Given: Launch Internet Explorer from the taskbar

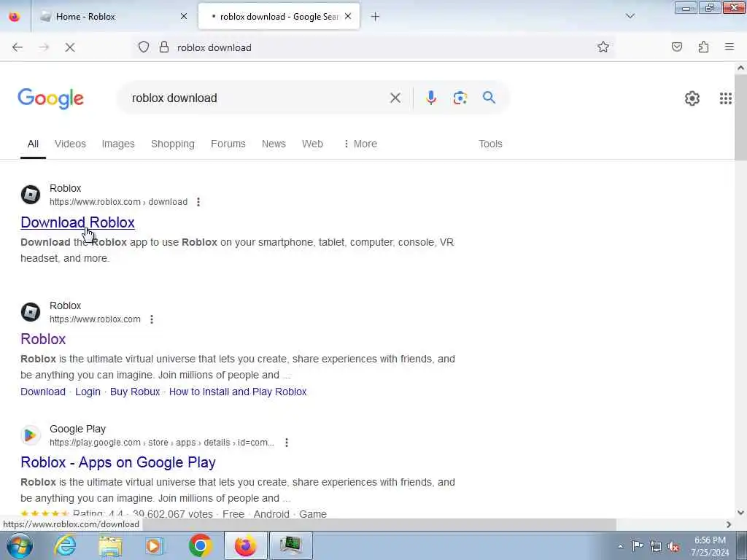Looking at the screenshot, I should point(65,545).
